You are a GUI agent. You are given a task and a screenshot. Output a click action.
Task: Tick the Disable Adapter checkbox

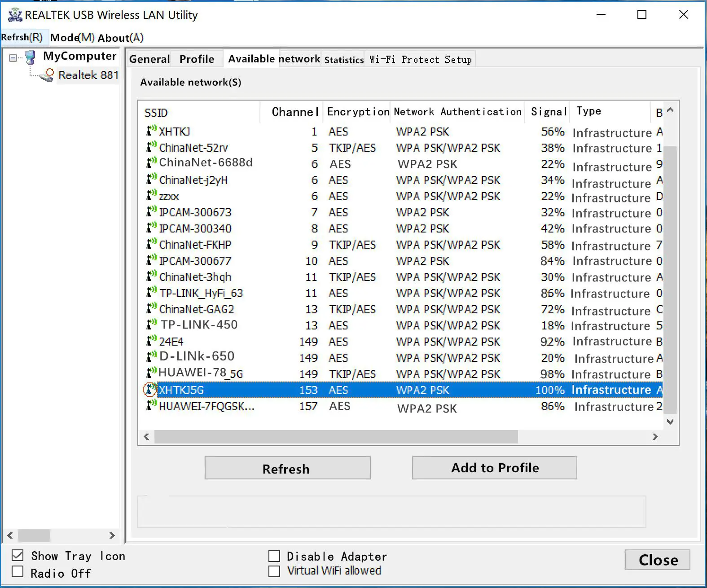pyautogui.click(x=274, y=556)
